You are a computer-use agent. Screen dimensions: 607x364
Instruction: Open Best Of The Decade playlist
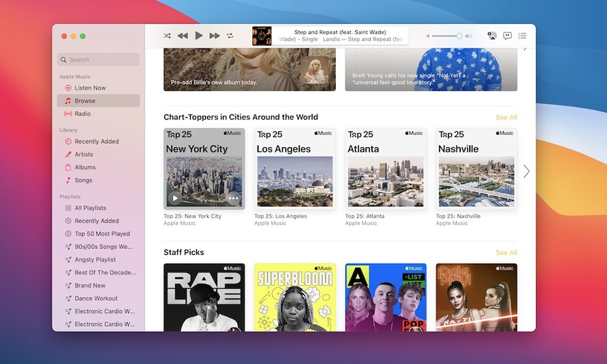tap(99, 272)
